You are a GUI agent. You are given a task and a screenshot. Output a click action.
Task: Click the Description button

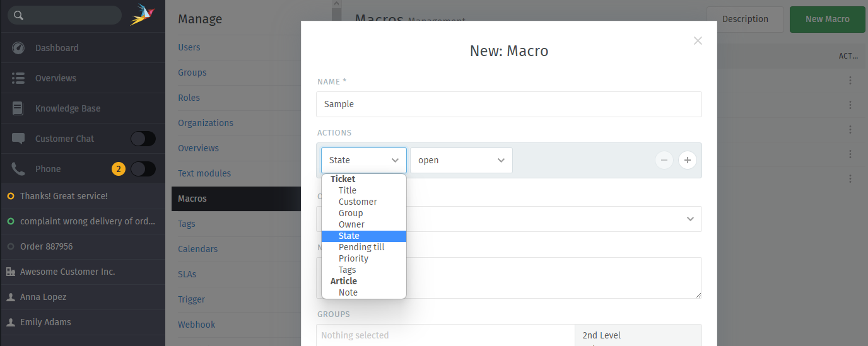(745, 19)
